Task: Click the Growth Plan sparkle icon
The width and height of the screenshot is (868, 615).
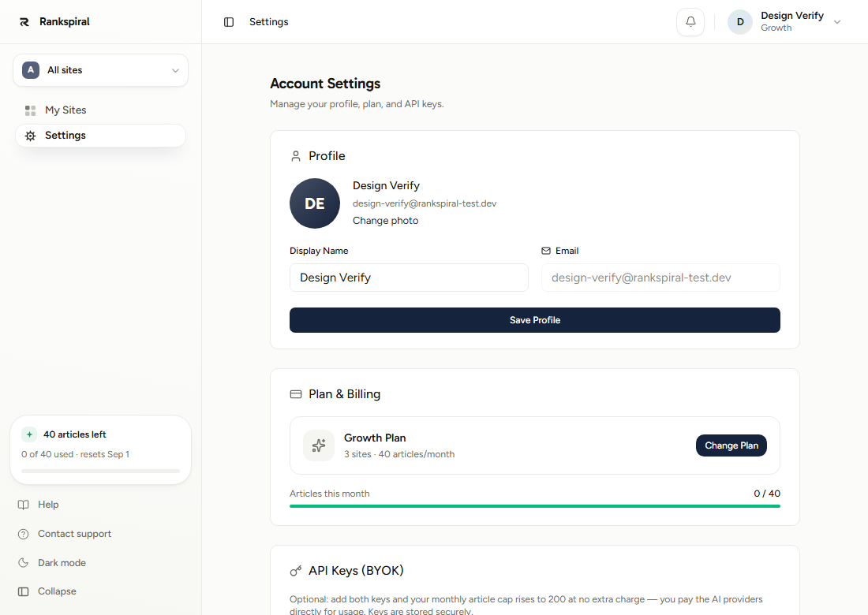Action: (x=319, y=445)
